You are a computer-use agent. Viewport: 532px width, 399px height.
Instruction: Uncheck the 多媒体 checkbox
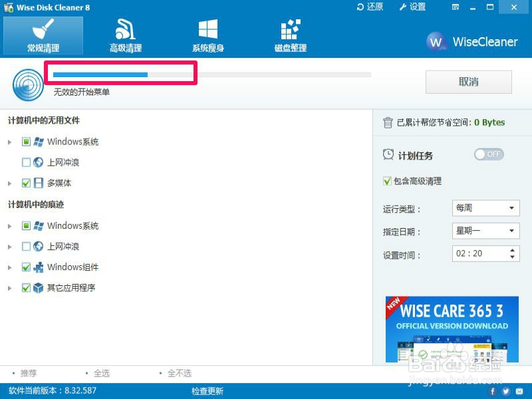26,183
